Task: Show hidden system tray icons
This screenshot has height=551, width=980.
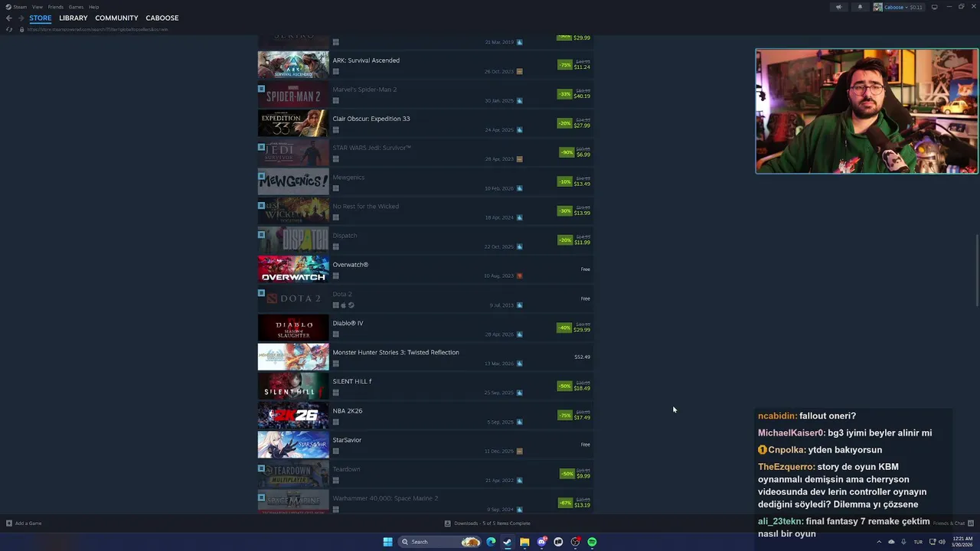Action: tap(879, 542)
